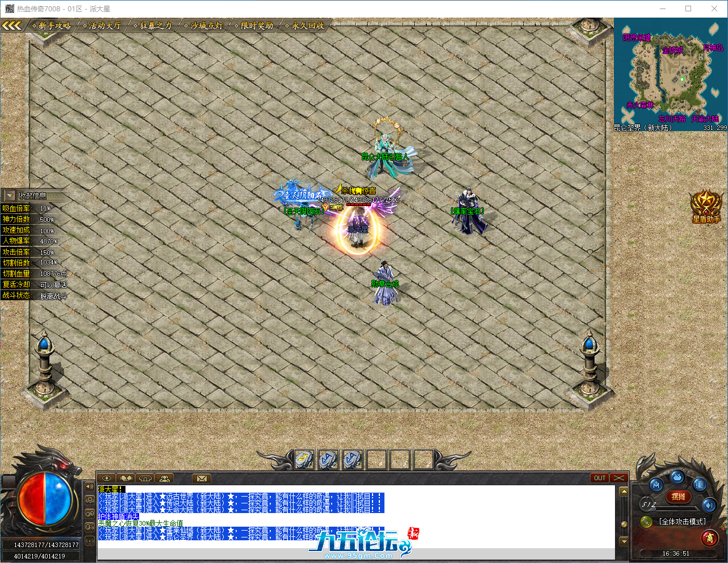Click the 人物爆率 4870% stat row
Image resolution: width=728 pixels, height=563 pixels.
click(34, 241)
